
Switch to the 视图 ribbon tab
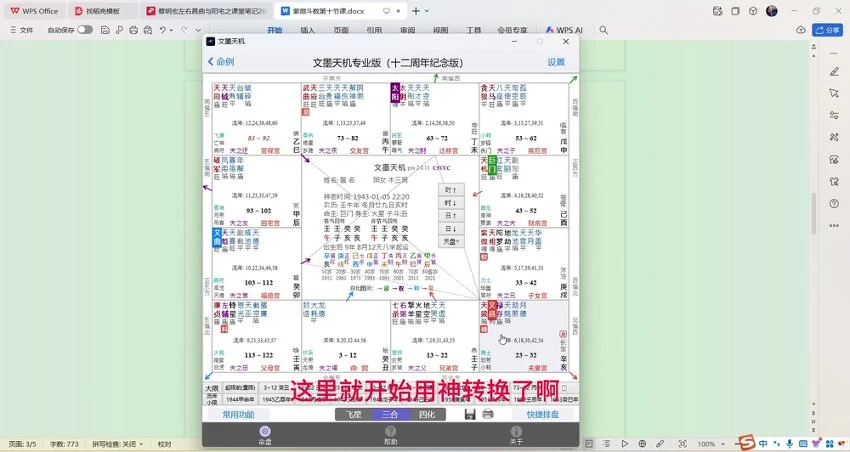[441, 30]
